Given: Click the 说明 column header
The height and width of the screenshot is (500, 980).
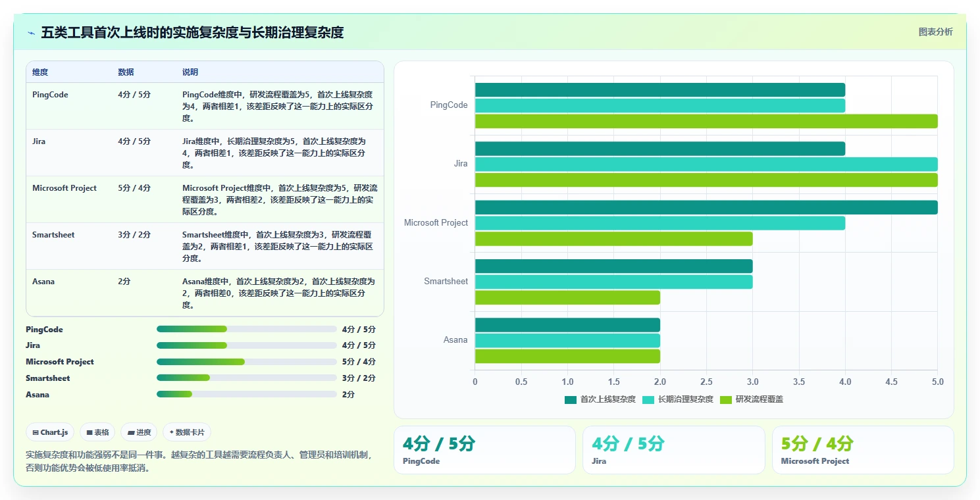Looking at the screenshot, I should 190,72.
